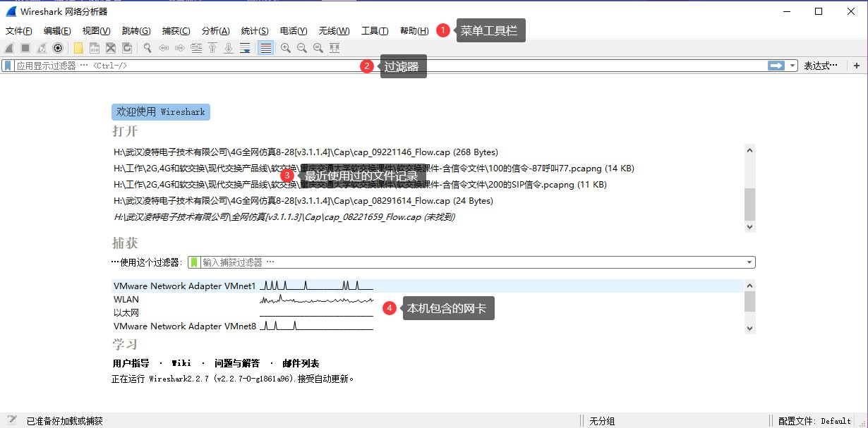Screen dimensions: 868x428
Task: Open capture options gear icon
Action: click(x=58, y=48)
